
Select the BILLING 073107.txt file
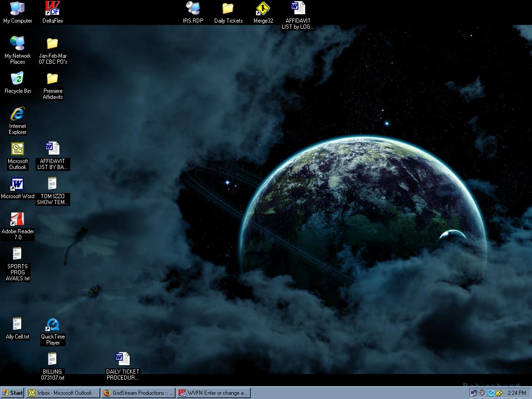[53, 360]
